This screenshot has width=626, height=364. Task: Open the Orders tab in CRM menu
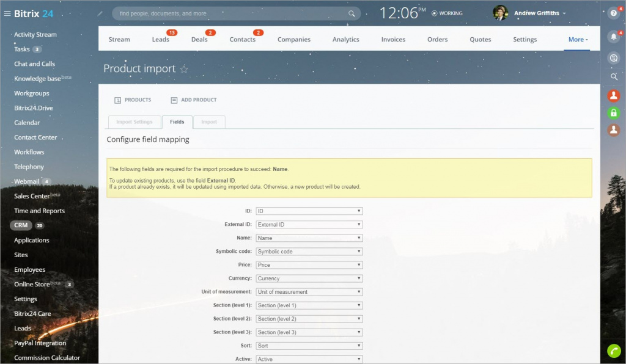click(x=437, y=40)
